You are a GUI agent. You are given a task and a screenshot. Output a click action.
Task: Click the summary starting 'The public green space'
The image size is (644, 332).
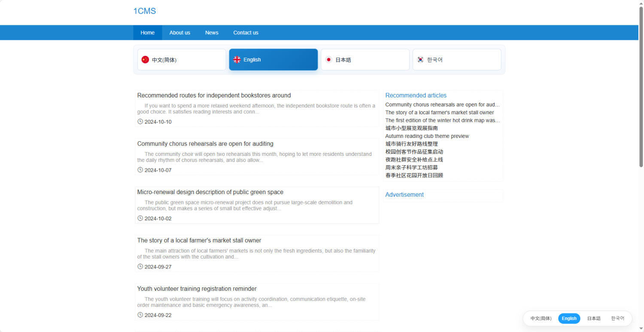(x=245, y=205)
